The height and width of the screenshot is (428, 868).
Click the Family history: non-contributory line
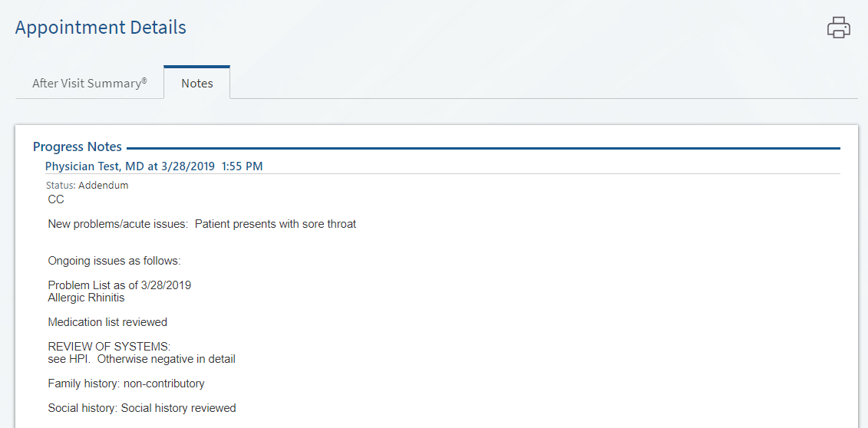(126, 384)
